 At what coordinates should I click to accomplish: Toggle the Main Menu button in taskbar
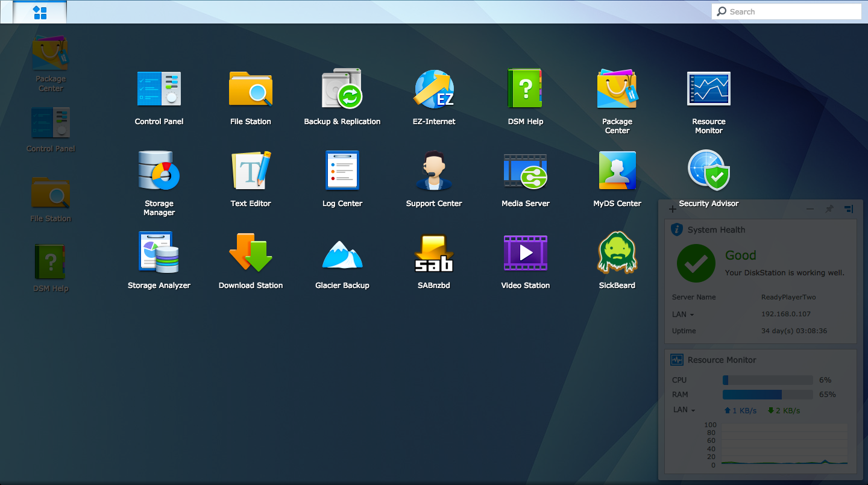tap(40, 12)
